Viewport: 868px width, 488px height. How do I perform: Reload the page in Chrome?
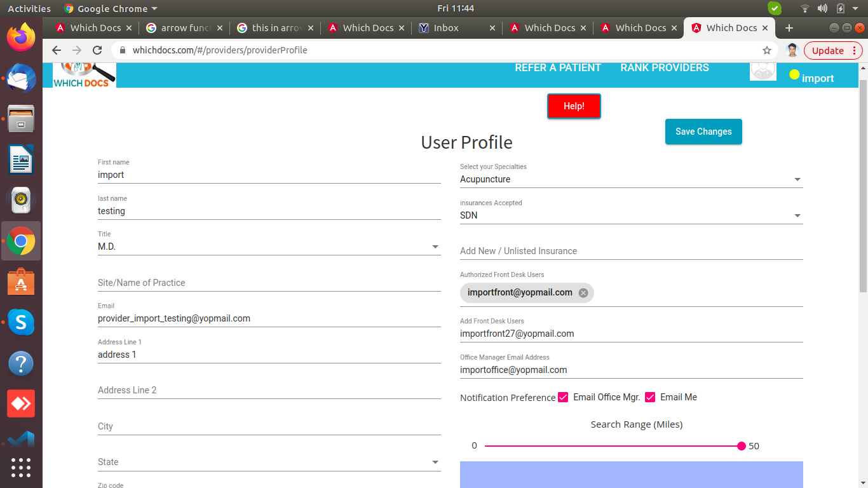click(x=97, y=50)
